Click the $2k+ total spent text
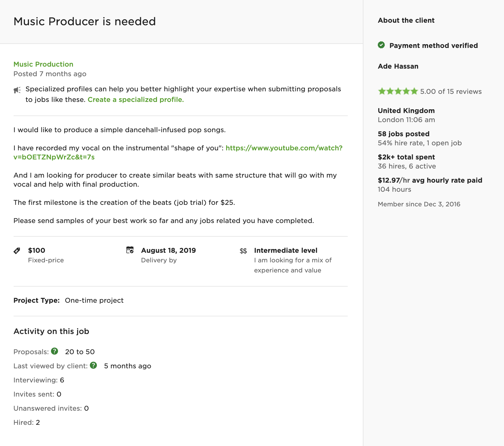Screen dimensions: 504x446 point(406,157)
